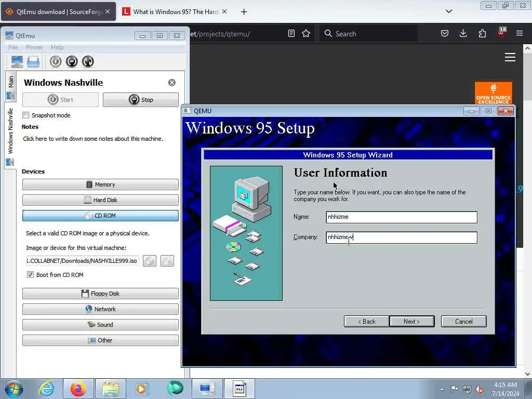The width and height of the screenshot is (532, 399).
Task: Click the QtEmu taskbar icon
Action: coord(207,389)
